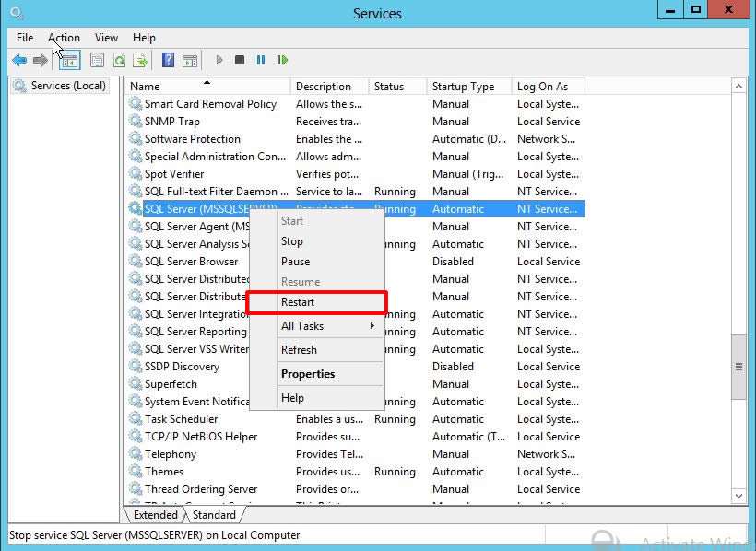Click the Back arrow in toolbar

click(x=19, y=61)
